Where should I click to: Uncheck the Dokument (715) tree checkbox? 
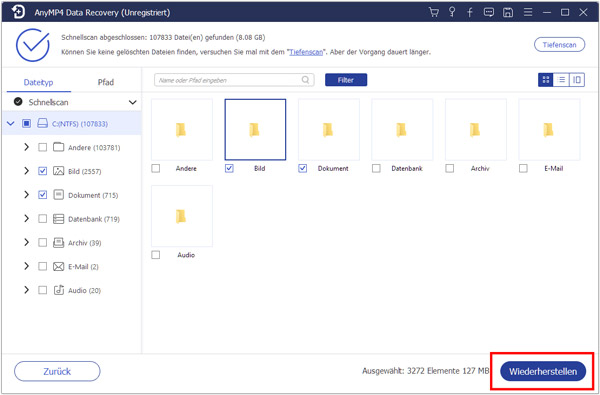point(42,195)
